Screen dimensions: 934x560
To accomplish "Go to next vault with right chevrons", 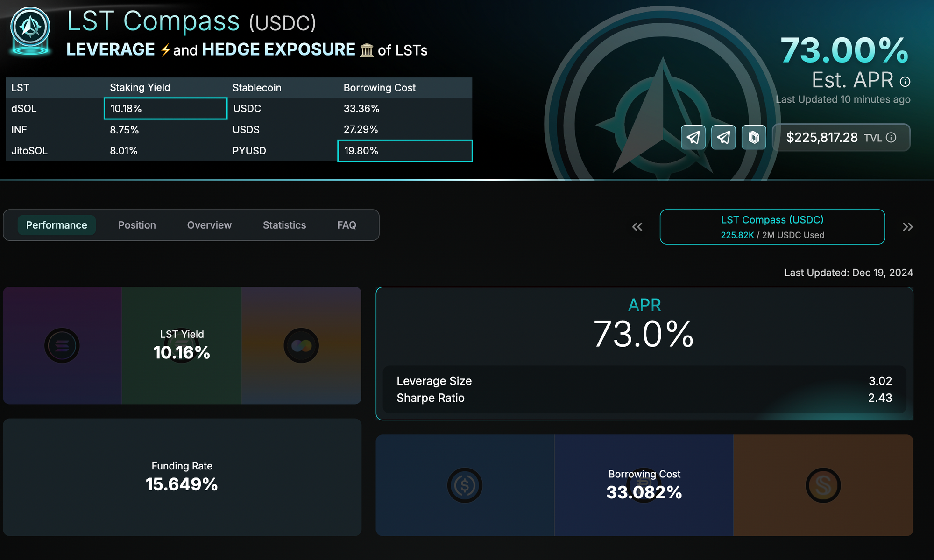I will coord(907,227).
